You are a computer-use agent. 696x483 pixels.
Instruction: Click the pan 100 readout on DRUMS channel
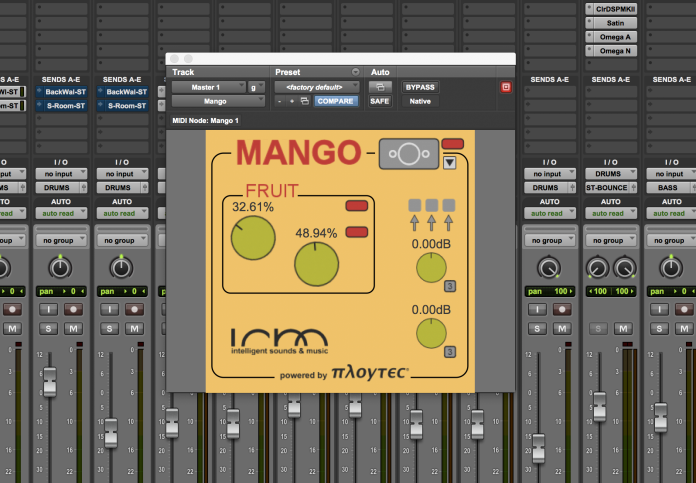550,291
